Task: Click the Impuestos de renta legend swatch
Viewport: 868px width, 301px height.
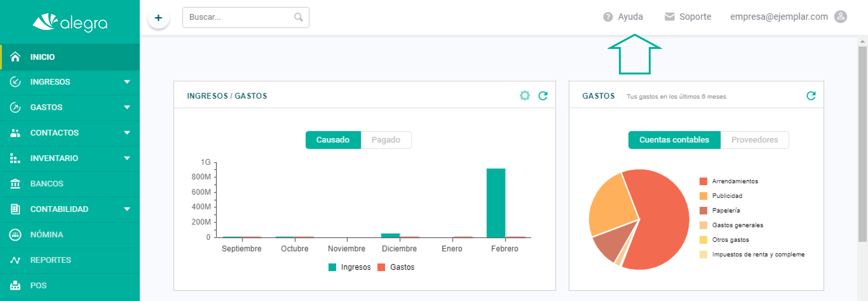Action: (703, 254)
